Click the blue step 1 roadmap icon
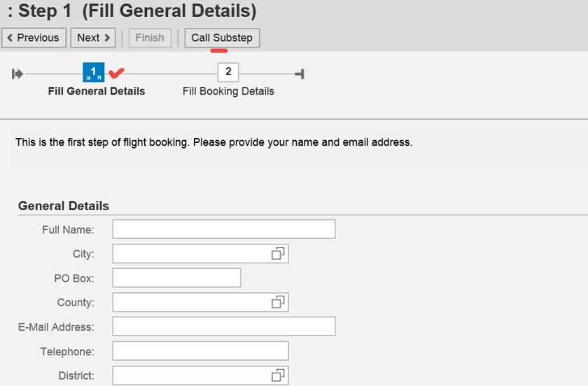588x386 pixels. [x=93, y=73]
